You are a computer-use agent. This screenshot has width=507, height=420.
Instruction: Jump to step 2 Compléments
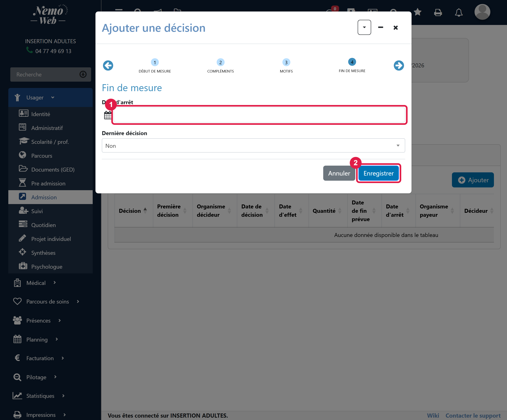point(220,66)
